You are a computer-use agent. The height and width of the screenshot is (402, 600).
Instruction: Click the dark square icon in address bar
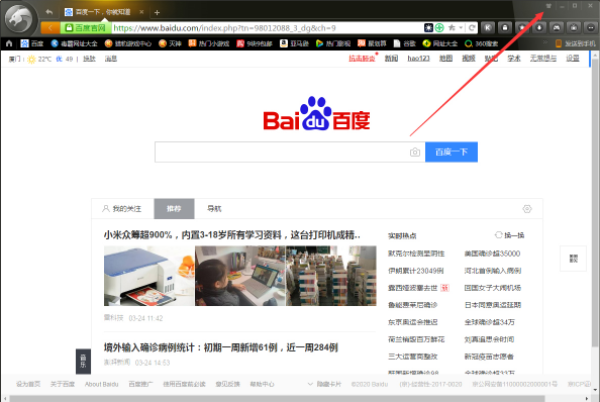click(x=429, y=28)
